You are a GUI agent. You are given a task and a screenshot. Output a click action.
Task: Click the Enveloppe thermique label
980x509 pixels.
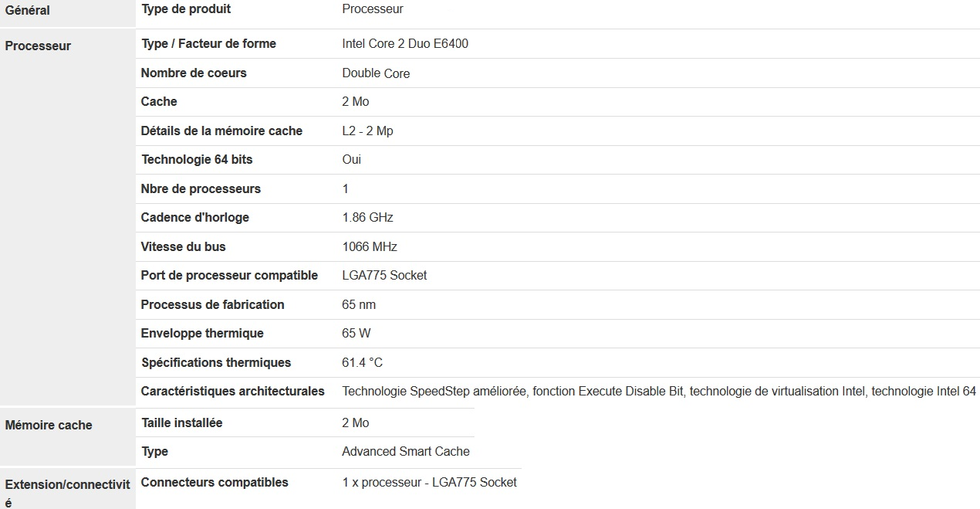point(202,334)
